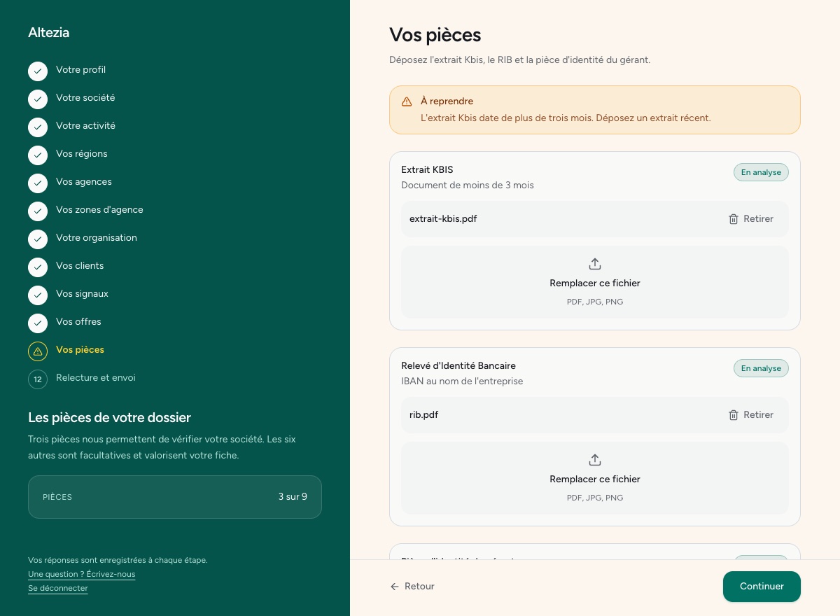
Task: Click the checkmark icon beside Votre activité
Action: coord(38,127)
